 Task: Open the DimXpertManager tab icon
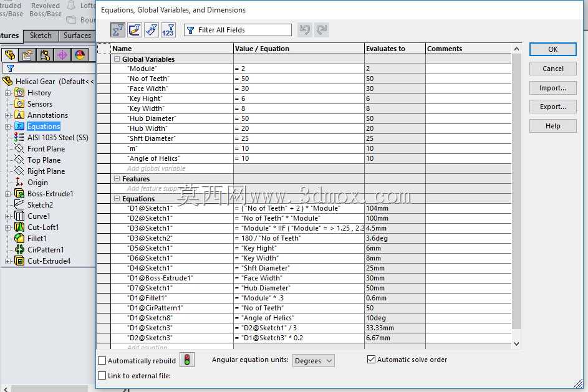(x=62, y=55)
